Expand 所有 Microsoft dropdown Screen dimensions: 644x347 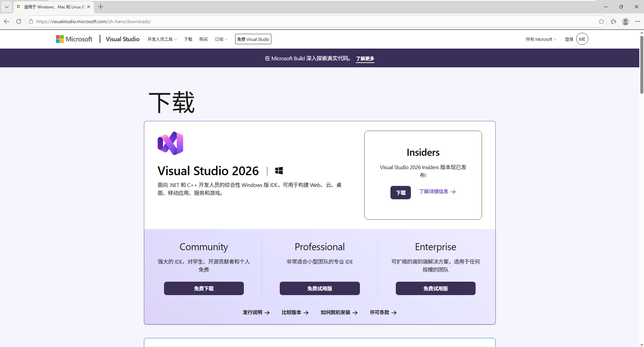(x=541, y=39)
